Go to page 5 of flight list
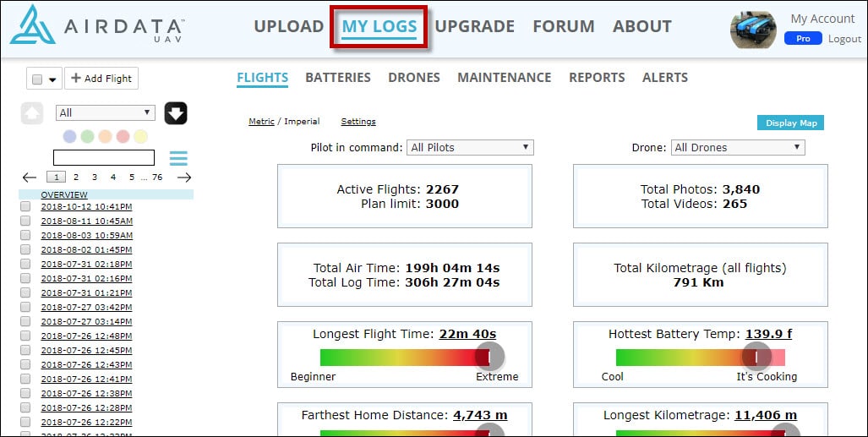The width and height of the screenshot is (868, 437). pyautogui.click(x=132, y=178)
